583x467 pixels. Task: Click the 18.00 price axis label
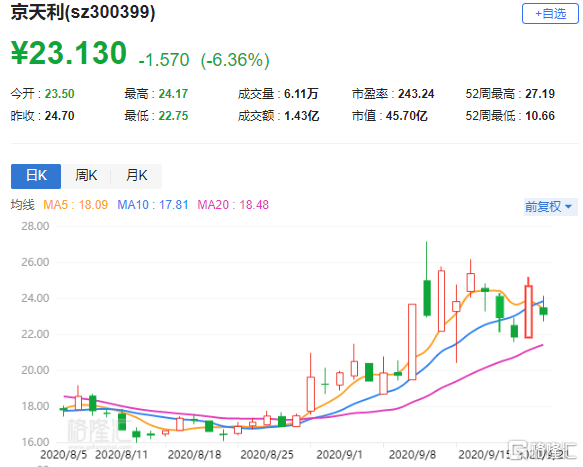[35, 406]
